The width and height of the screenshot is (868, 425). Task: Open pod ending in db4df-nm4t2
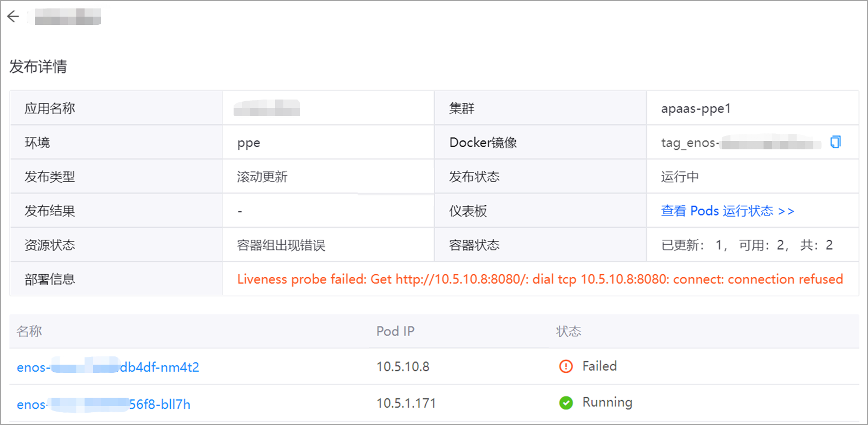coord(108,367)
